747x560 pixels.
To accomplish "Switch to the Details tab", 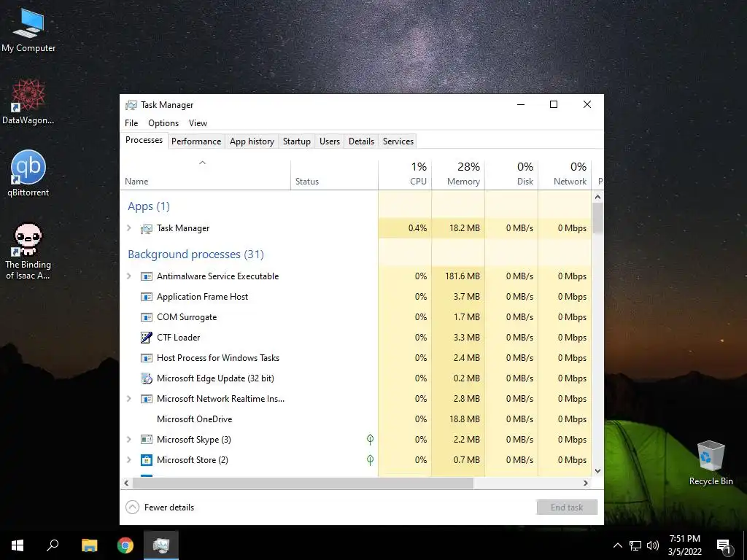I will [x=361, y=141].
